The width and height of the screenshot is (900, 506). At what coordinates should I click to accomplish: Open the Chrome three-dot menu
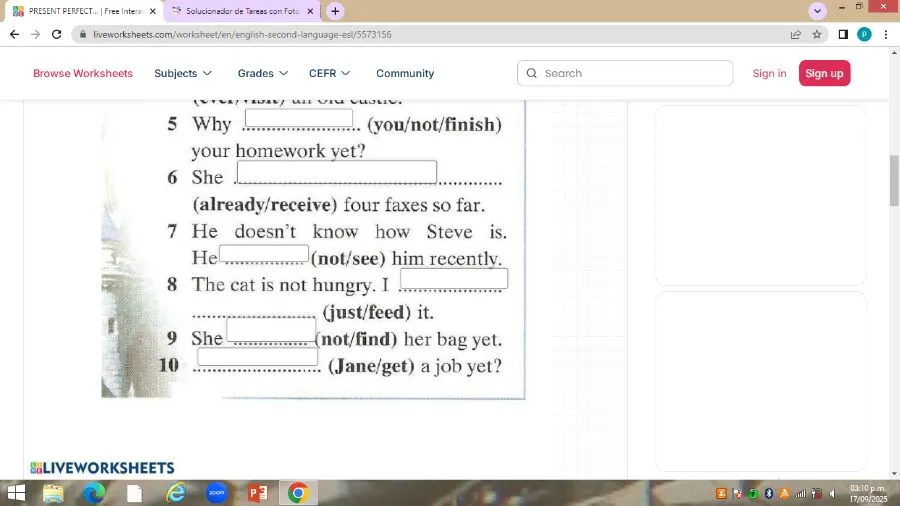click(886, 34)
